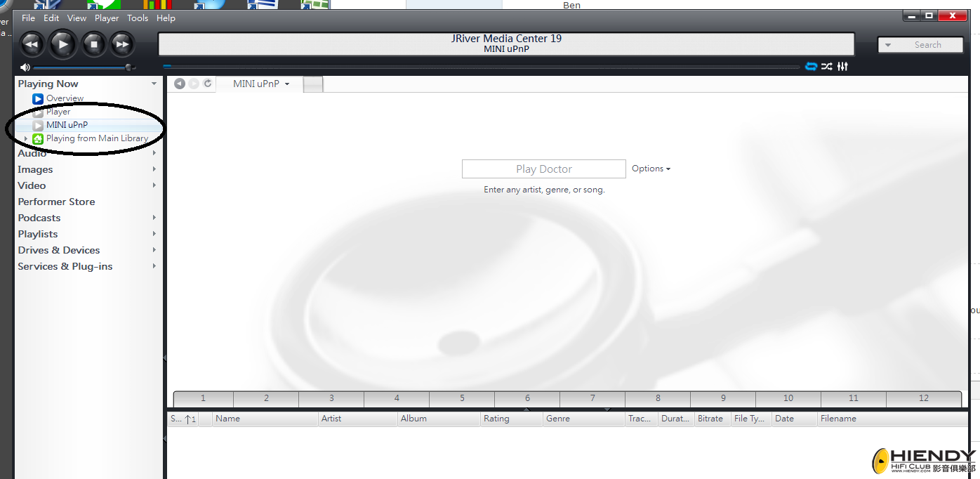980x479 pixels.
Task: Toggle repeat playback mode
Action: click(811, 67)
